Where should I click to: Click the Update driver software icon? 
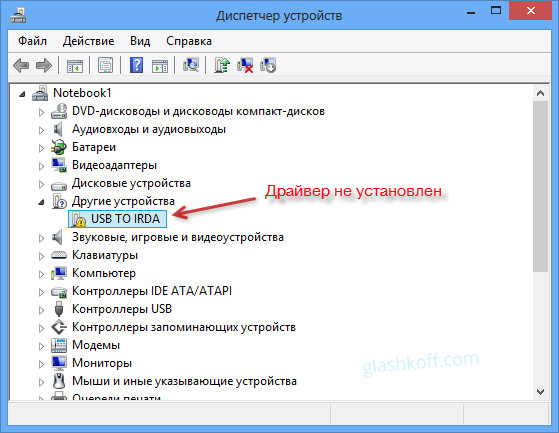pyautogui.click(x=222, y=66)
